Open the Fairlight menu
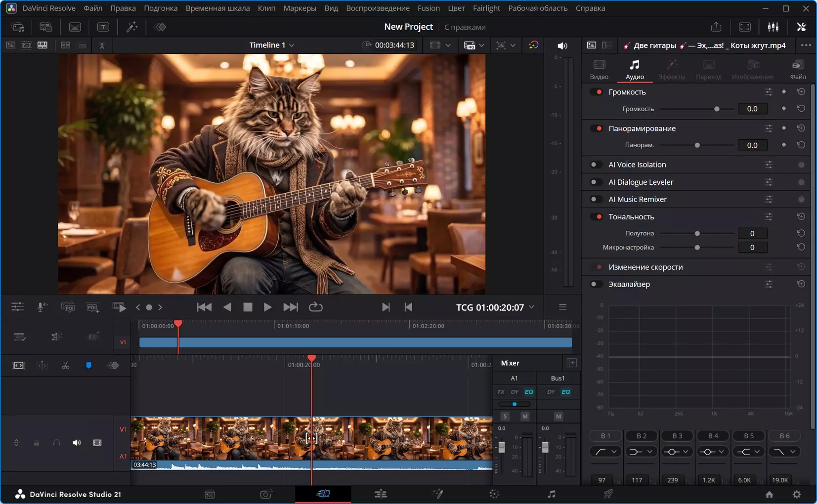Viewport: 817px width, 504px height. click(x=486, y=8)
